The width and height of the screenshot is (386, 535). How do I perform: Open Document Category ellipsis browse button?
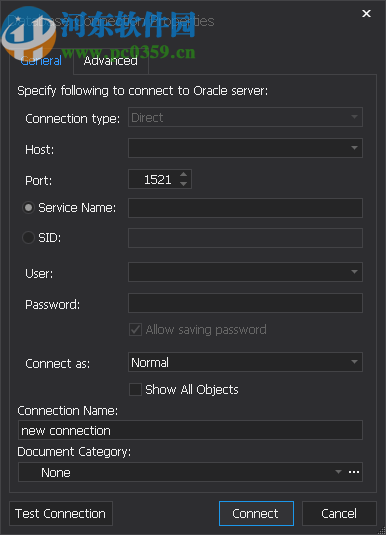click(354, 472)
